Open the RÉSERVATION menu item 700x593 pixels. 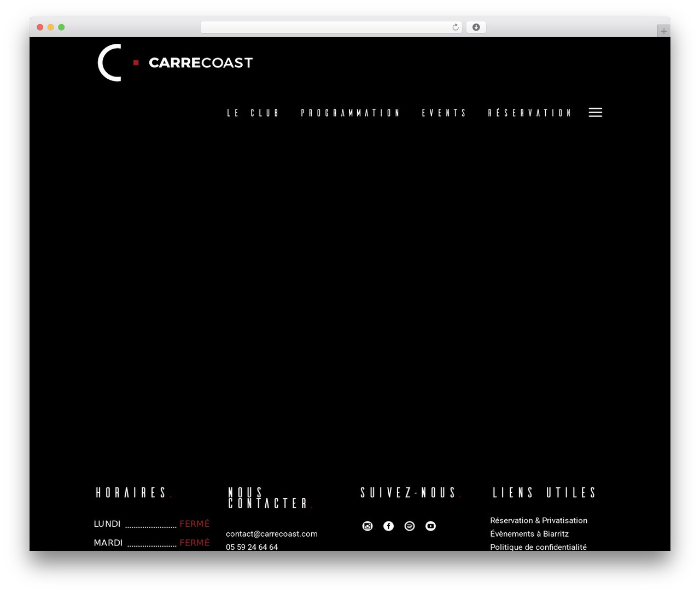(530, 113)
